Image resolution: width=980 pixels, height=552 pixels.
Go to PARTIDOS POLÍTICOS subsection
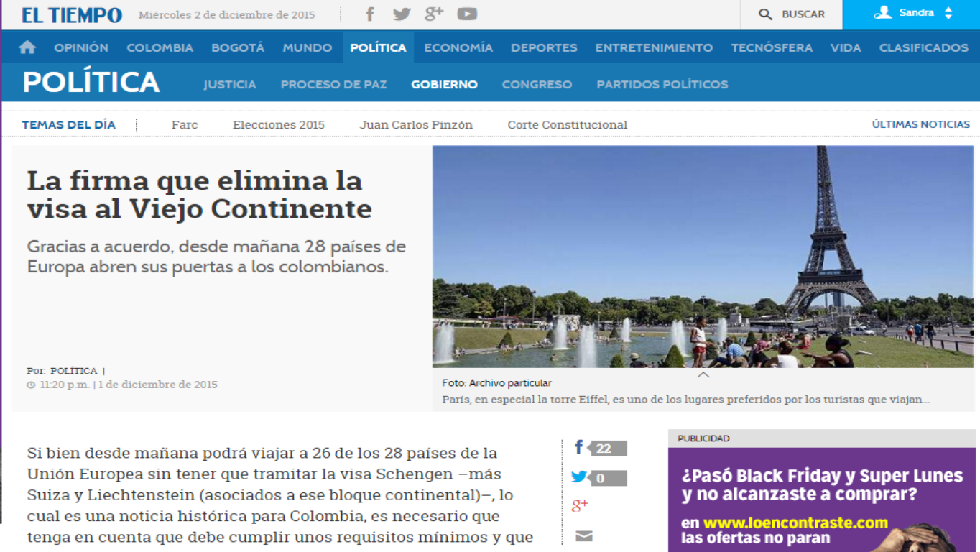pyautogui.click(x=662, y=84)
